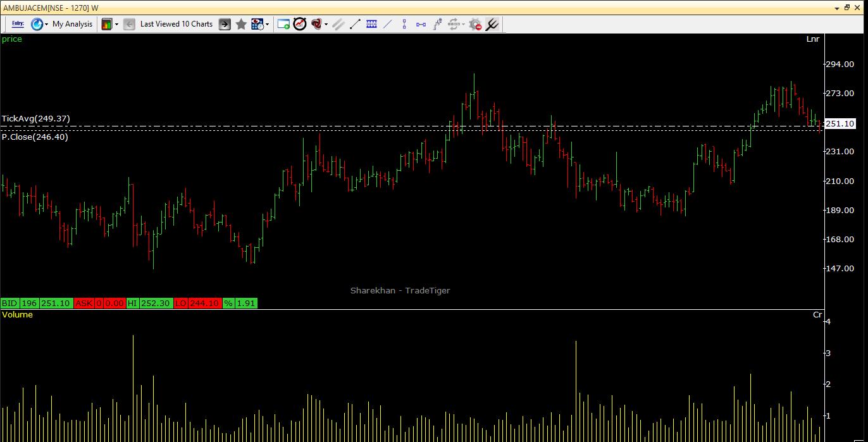Select the parallel channel lines tool

click(338, 24)
